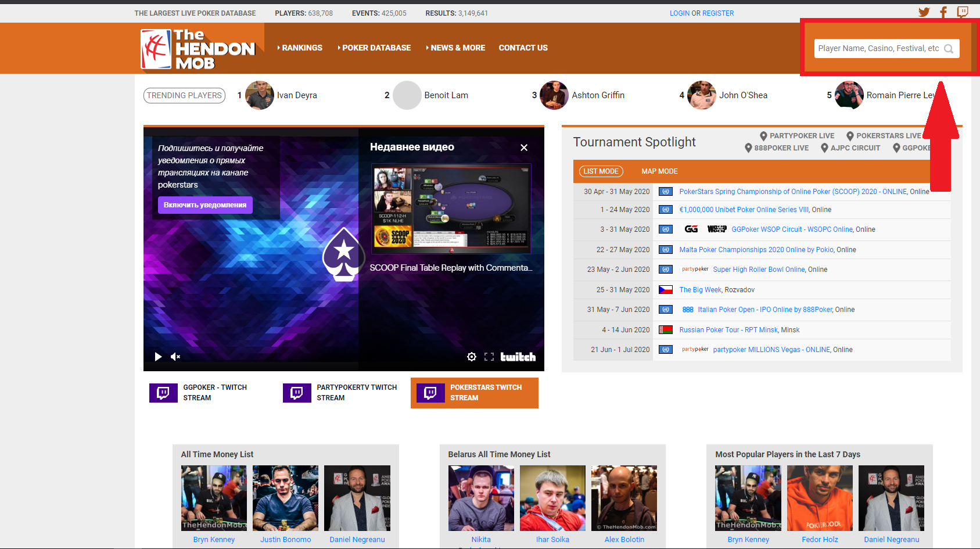
Task: Click the GG logo in WSOP Circuit row
Action: 691,229
